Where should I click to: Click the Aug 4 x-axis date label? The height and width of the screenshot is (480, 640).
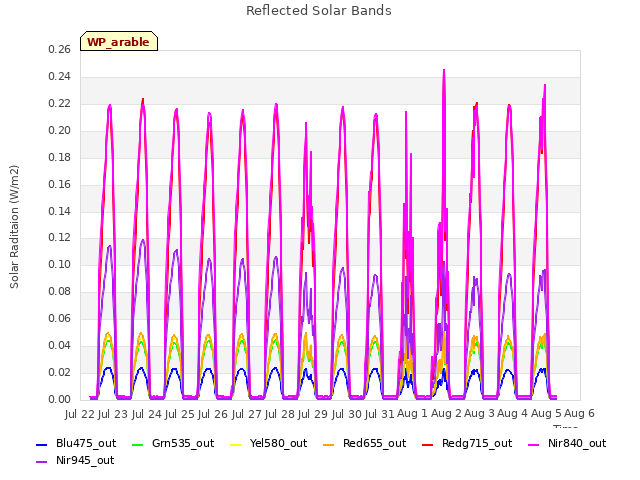click(513, 414)
